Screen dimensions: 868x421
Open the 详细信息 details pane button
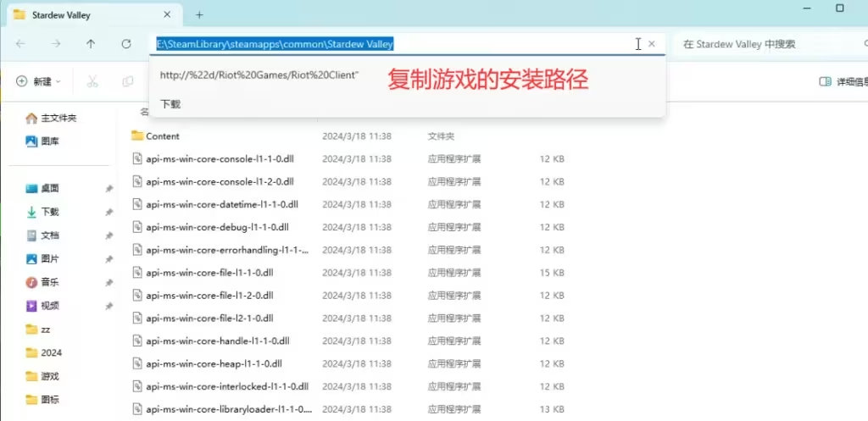point(843,81)
